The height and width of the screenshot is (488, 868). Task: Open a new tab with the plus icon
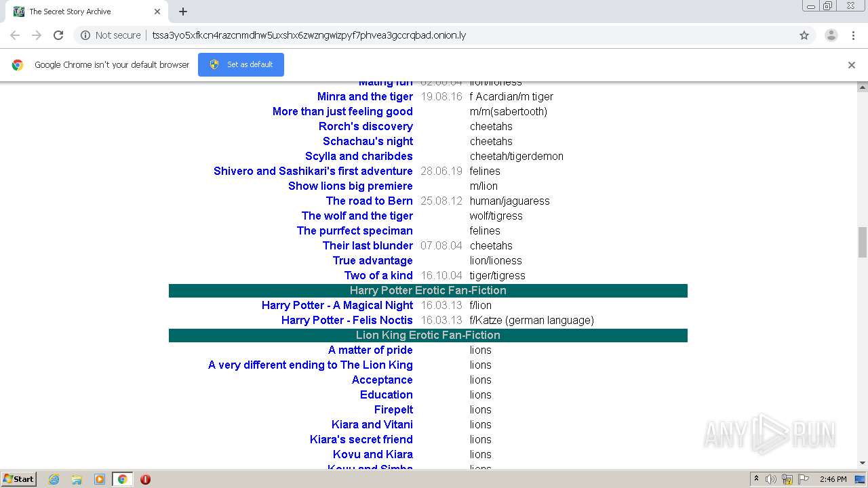coord(183,12)
